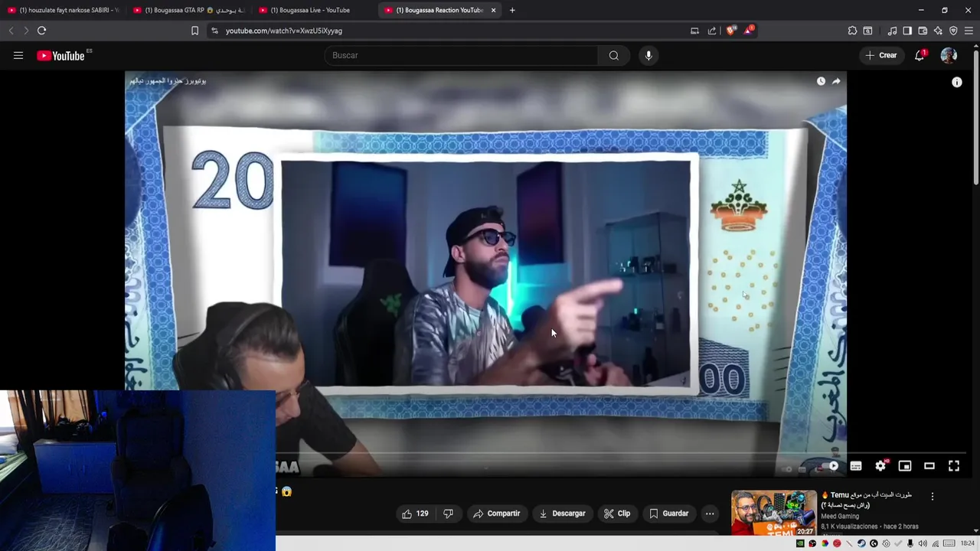Open the YouTube hamburger guide menu
The width and height of the screenshot is (980, 551).
point(18,55)
